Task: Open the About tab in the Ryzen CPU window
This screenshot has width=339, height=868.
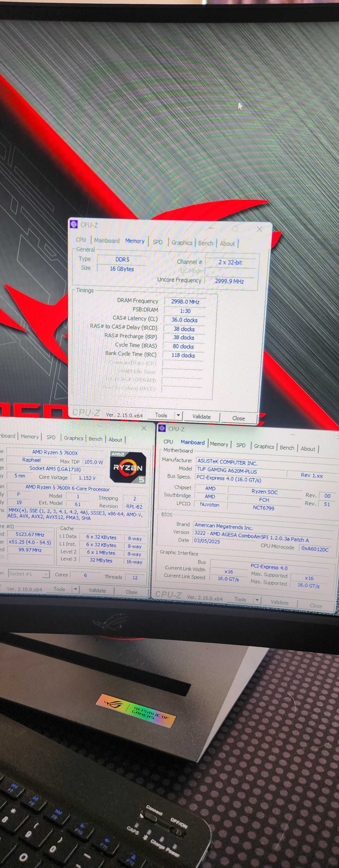Action: point(115,439)
